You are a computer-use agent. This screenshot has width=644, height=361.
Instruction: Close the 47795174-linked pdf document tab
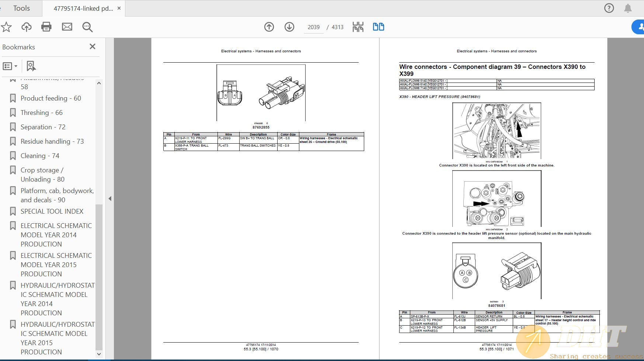pyautogui.click(x=119, y=8)
